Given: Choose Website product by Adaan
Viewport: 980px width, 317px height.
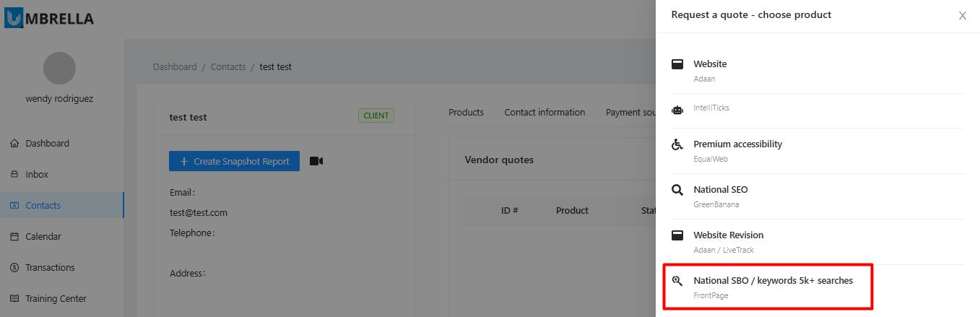Looking at the screenshot, I should [x=818, y=71].
